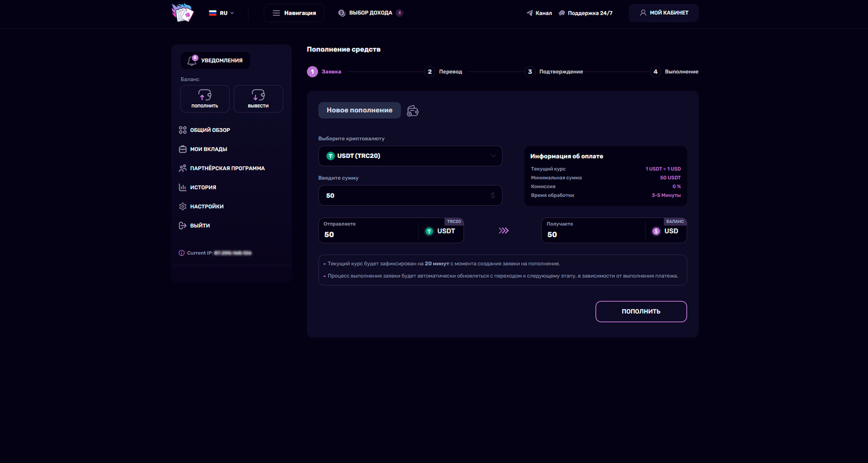Go to Мои вклады section
Image resolution: width=868 pixels, height=463 pixels.
click(x=208, y=149)
